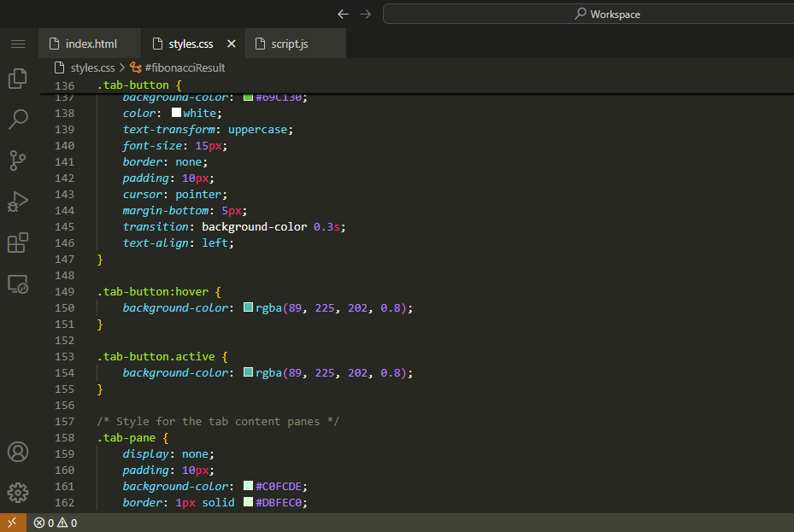
Task: Open the Manage gear settings
Action: click(x=18, y=493)
